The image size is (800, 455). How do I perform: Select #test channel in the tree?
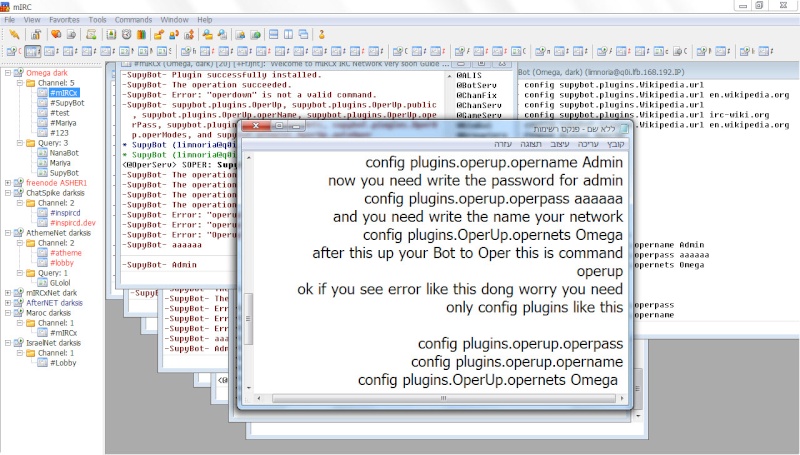pyautogui.click(x=60, y=113)
